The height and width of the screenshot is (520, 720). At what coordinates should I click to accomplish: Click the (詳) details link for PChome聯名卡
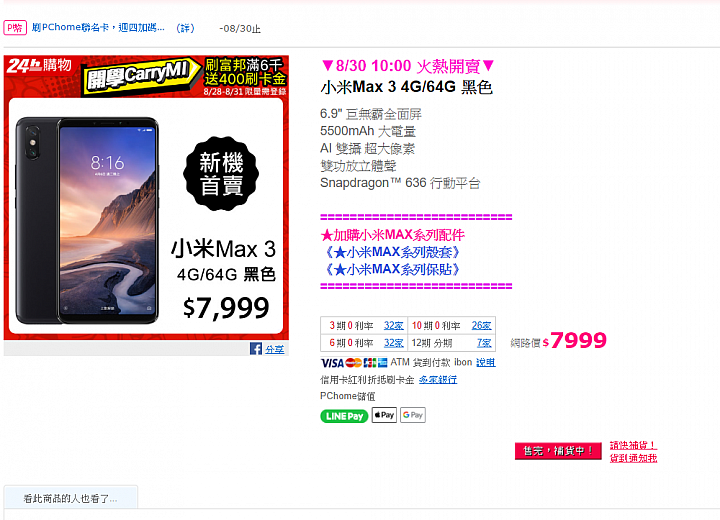coord(186,28)
